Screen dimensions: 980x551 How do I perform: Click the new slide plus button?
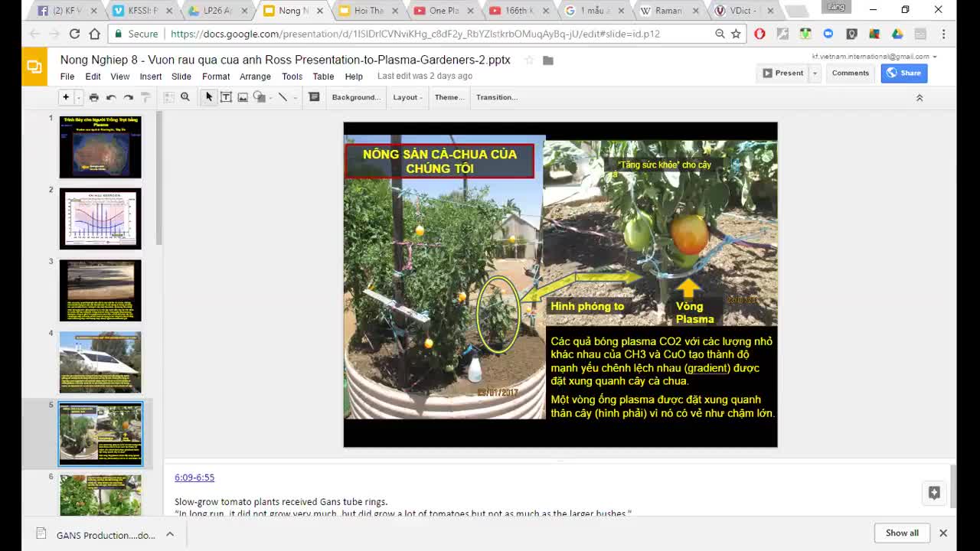click(x=66, y=97)
